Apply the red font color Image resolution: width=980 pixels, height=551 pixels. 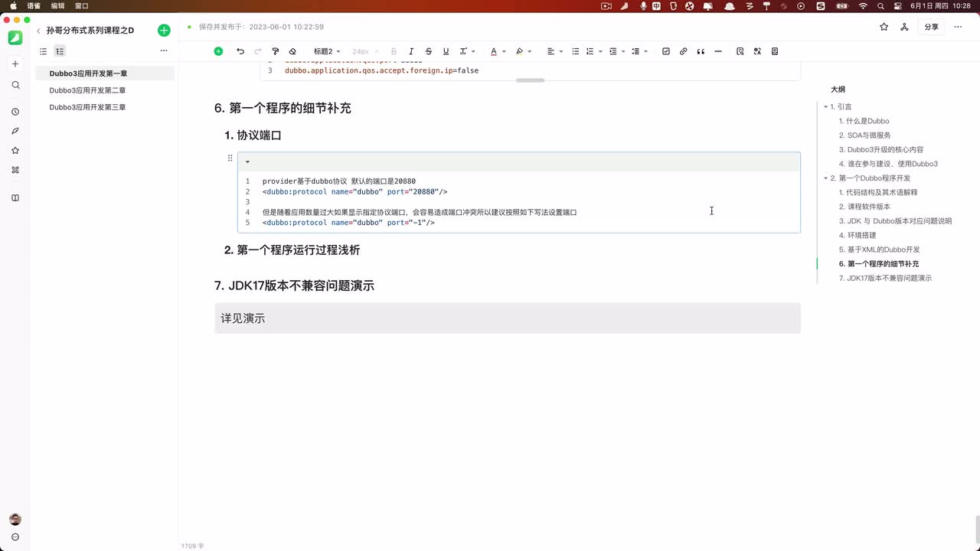(x=494, y=51)
